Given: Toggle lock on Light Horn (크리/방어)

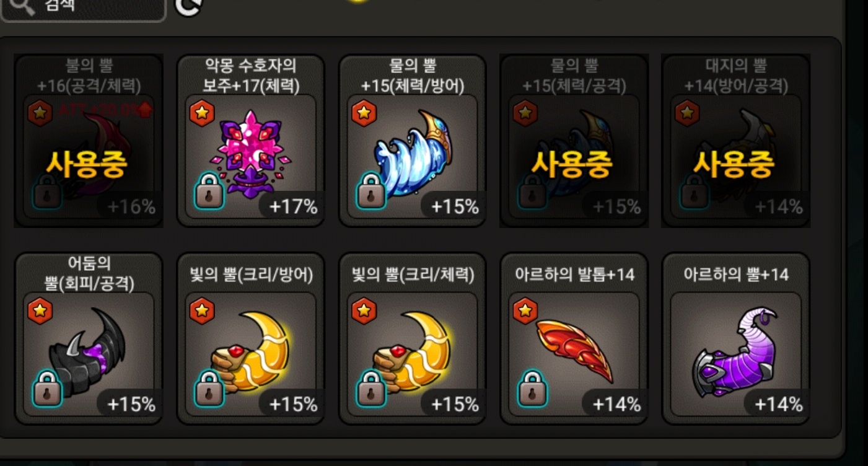Looking at the screenshot, I should tap(209, 388).
